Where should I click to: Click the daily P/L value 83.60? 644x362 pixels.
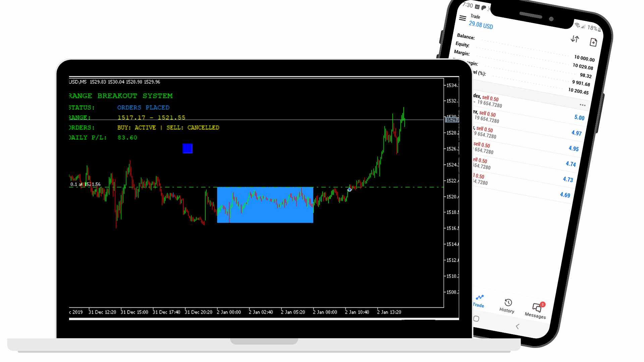point(127,138)
